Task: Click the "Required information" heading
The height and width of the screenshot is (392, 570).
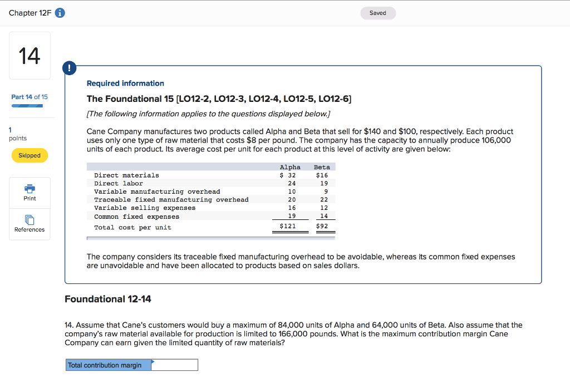Action: [x=125, y=83]
